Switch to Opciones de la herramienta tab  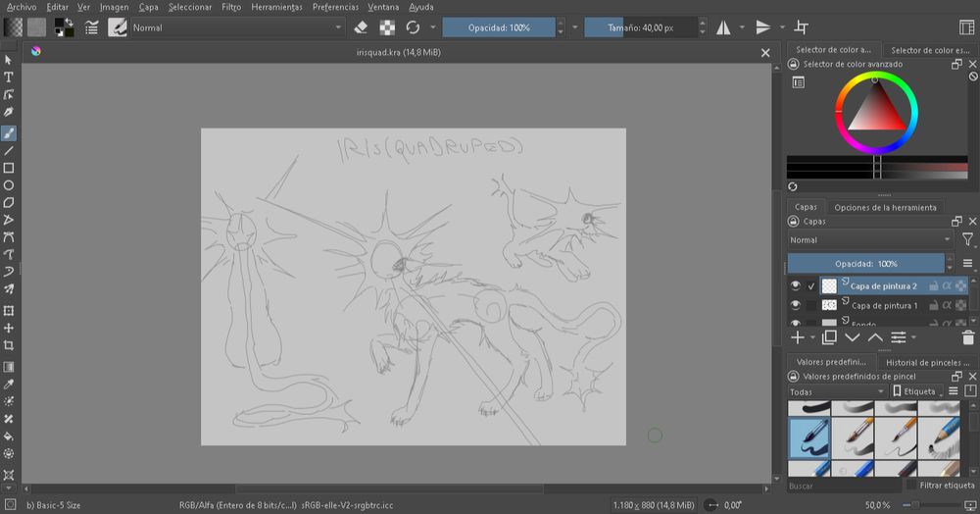pos(885,208)
